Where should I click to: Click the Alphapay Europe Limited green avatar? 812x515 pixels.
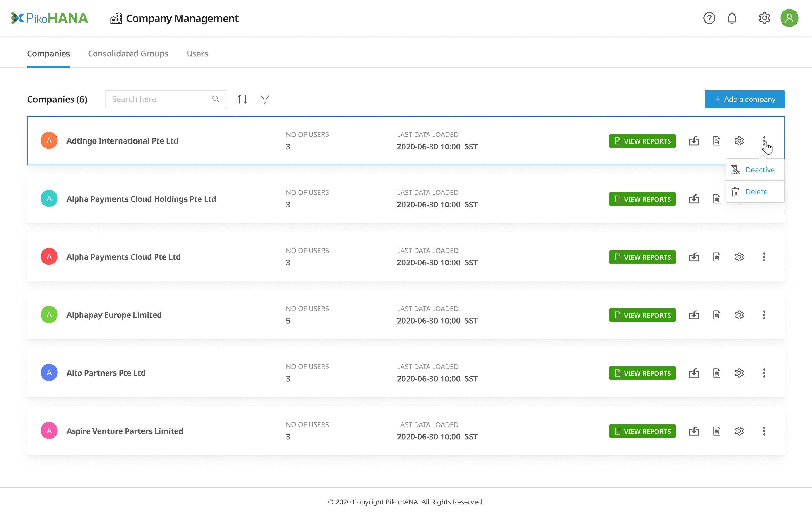pyautogui.click(x=49, y=314)
